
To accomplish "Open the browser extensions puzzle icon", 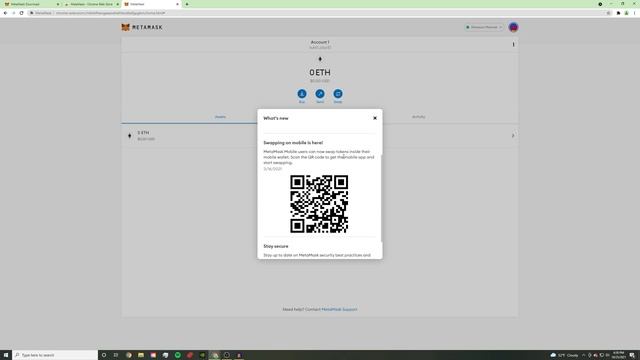I will (618, 13).
